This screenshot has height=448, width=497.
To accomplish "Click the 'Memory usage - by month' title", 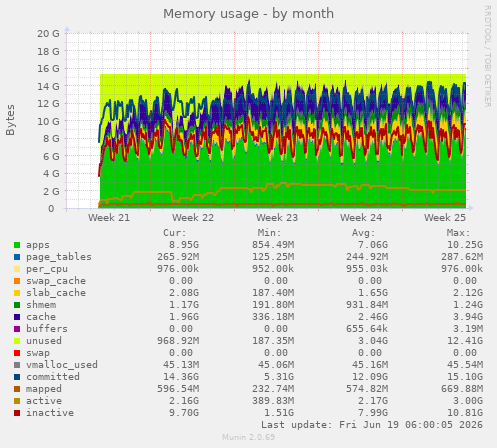I will click(x=248, y=14).
